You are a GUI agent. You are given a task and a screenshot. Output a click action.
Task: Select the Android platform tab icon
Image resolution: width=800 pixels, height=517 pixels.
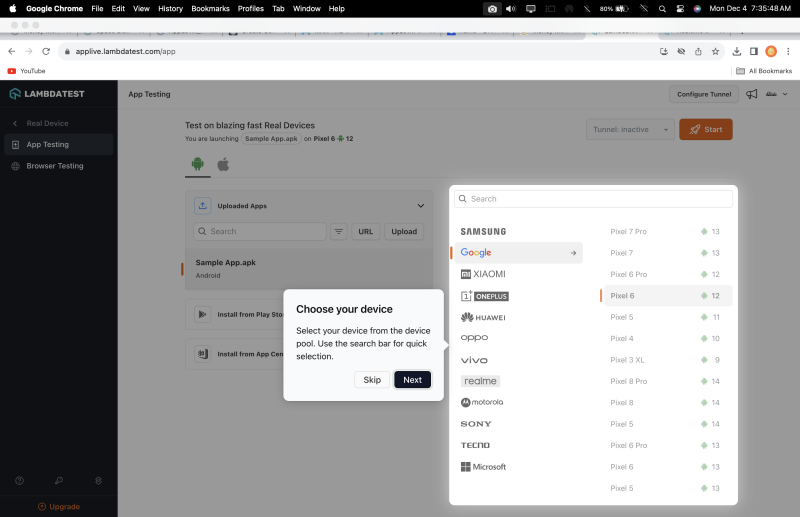point(197,164)
